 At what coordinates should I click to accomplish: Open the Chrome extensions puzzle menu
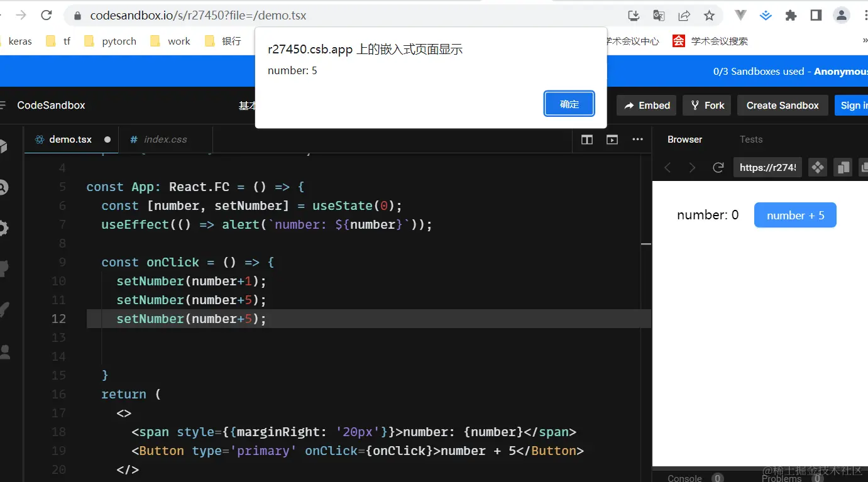pyautogui.click(x=791, y=15)
